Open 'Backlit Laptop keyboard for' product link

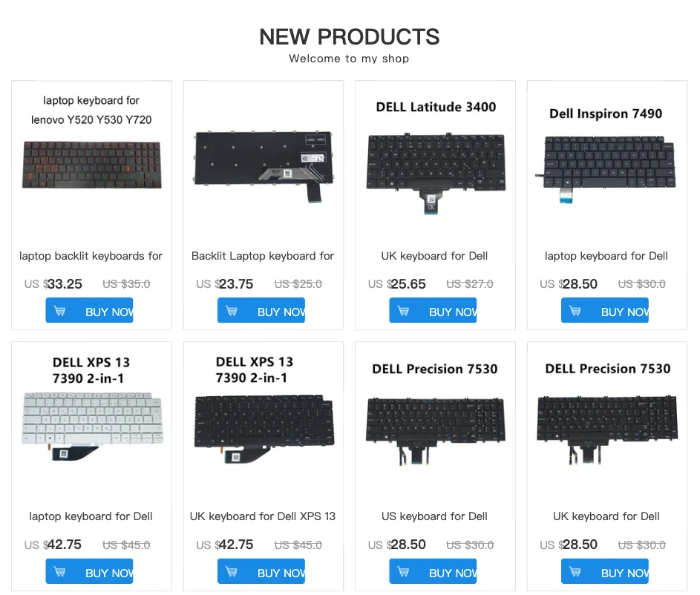click(x=263, y=256)
